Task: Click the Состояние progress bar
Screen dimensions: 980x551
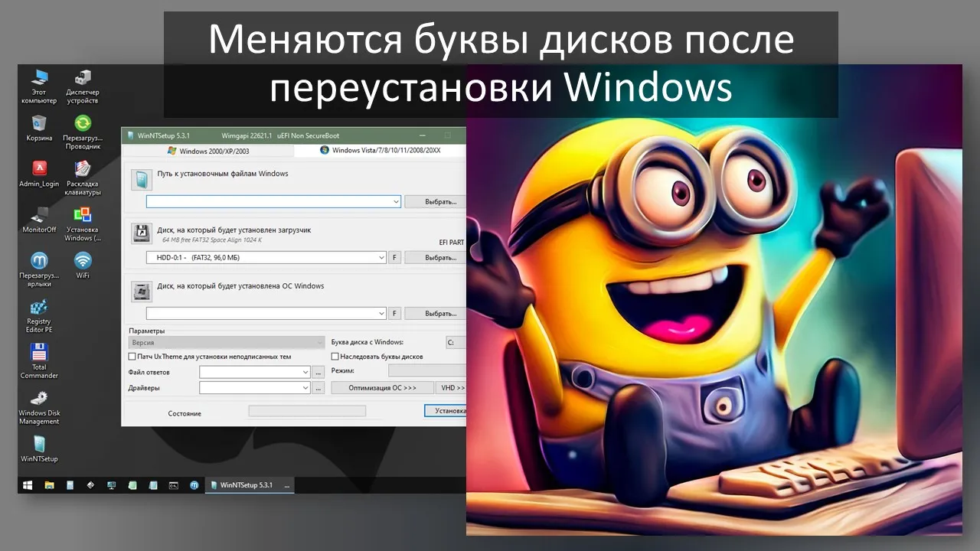Action: click(x=307, y=411)
